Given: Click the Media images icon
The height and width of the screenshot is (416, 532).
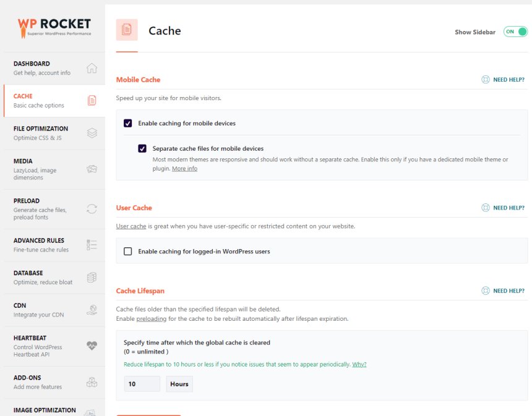Looking at the screenshot, I should click(92, 169).
